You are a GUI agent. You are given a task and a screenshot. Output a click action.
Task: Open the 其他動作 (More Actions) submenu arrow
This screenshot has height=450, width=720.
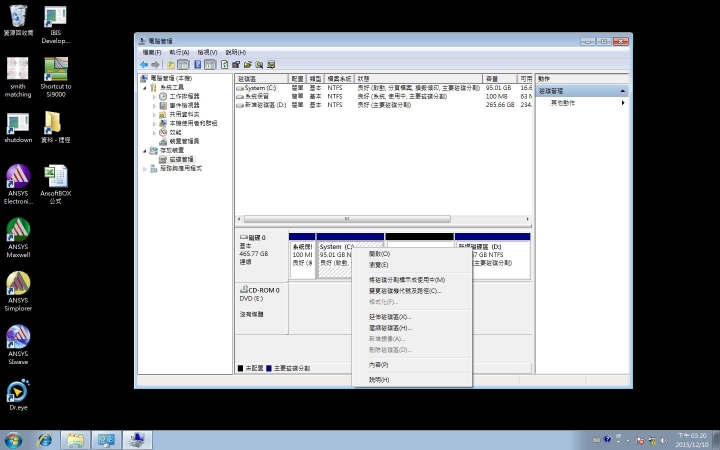coord(623,103)
